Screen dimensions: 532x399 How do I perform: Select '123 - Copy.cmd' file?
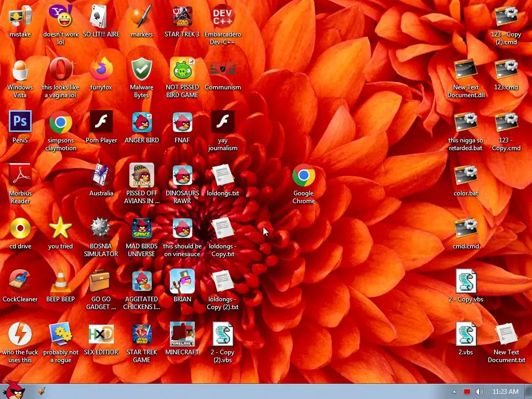tap(506, 122)
